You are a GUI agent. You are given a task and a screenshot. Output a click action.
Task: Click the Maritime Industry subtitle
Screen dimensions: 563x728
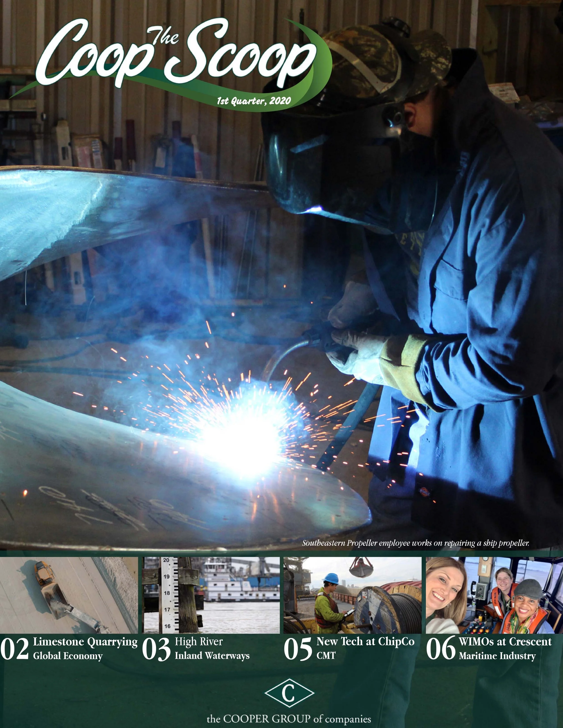[x=497, y=656]
